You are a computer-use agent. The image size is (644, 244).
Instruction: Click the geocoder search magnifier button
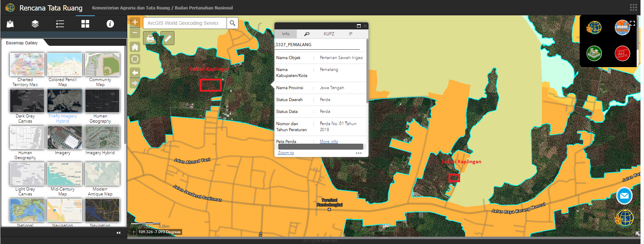coord(232,23)
